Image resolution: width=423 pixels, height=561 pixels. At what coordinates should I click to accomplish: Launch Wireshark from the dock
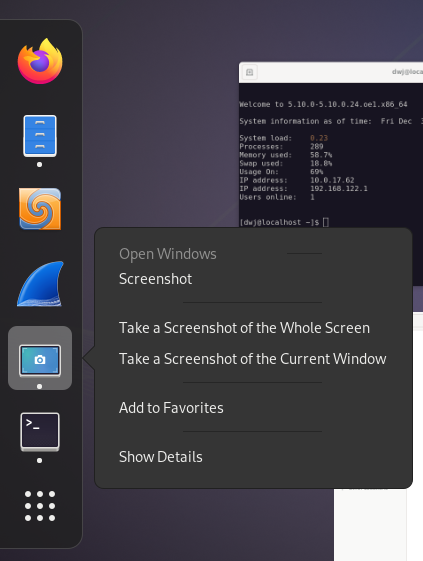point(40,284)
